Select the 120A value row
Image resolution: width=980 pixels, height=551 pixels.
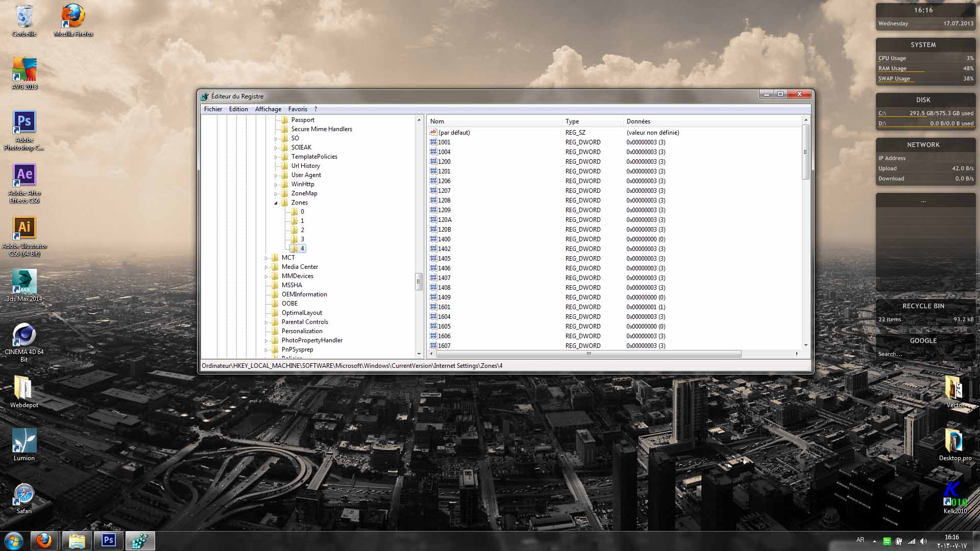(x=615, y=220)
